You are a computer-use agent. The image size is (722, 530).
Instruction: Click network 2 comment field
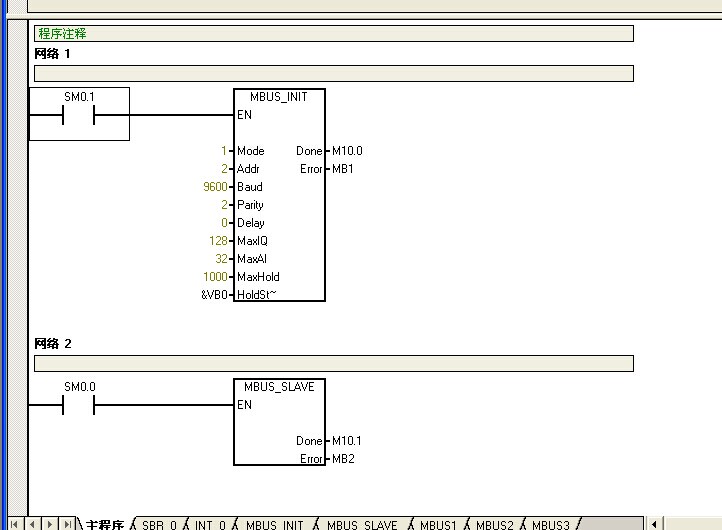click(334, 363)
